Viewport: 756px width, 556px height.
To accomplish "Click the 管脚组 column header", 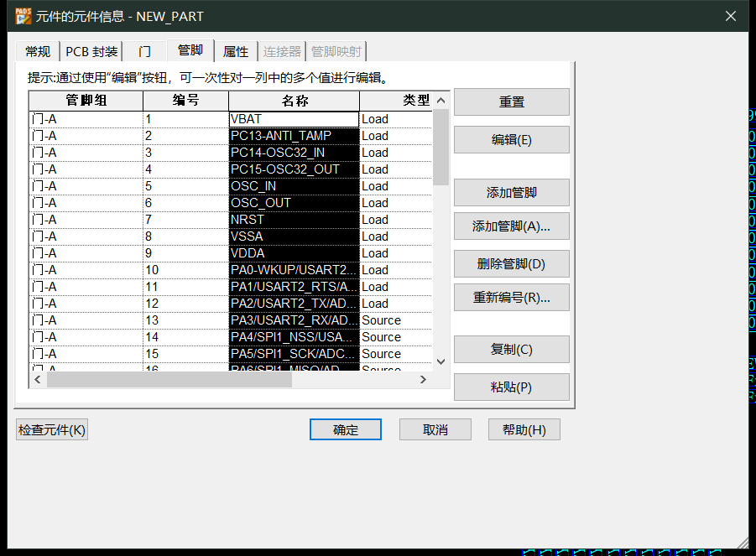I will [86, 101].
